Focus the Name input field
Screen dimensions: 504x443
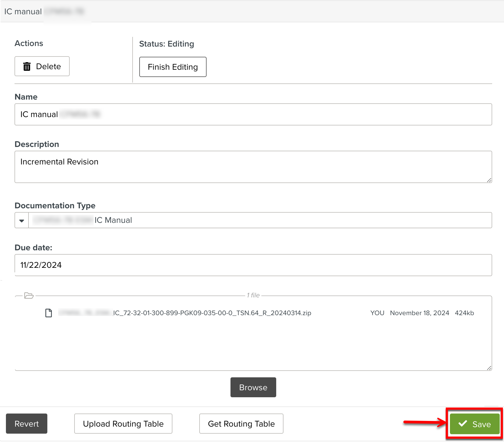point(253,114)
